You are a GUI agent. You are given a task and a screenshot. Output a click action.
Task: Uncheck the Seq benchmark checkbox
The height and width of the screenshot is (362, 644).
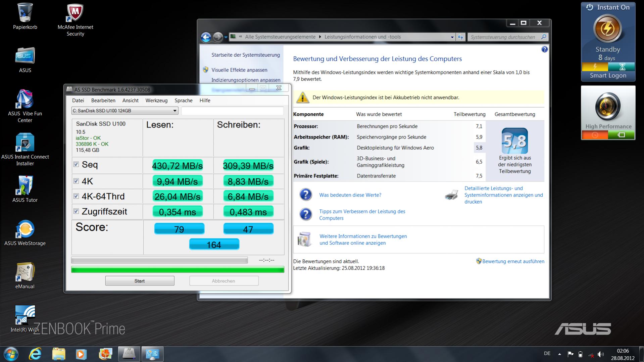[x=76, y=164]
